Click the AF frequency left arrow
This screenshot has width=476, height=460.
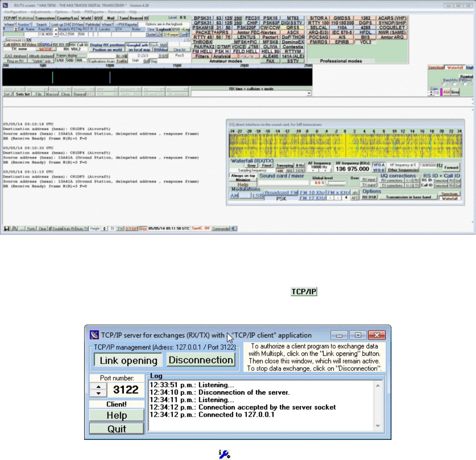click(314, 170)
